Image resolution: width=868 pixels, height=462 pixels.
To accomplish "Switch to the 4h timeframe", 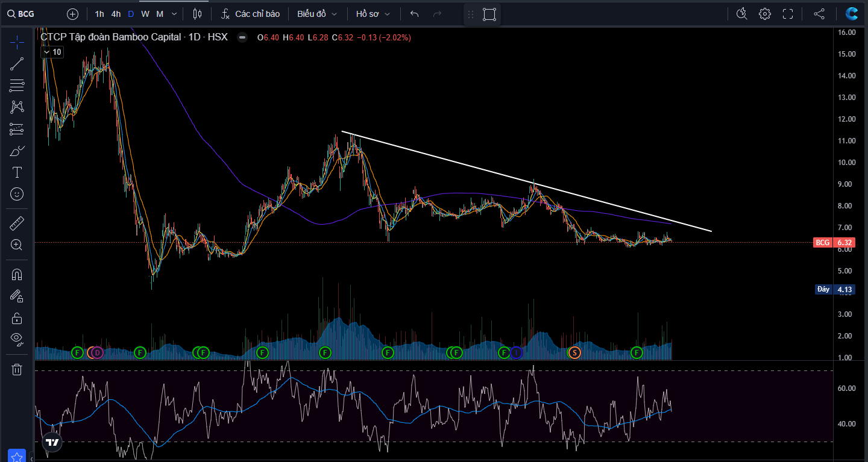I will pyautogui.click(x=116, y=14).
